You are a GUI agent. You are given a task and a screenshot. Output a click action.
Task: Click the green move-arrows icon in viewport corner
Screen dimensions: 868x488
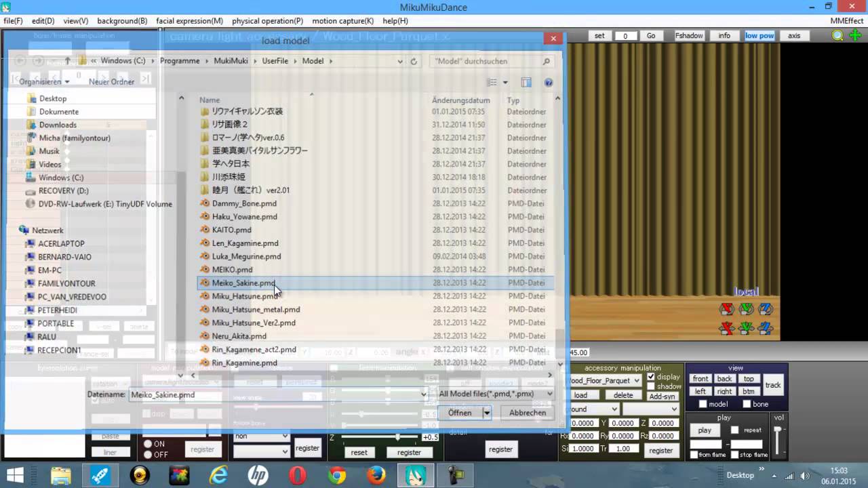click(x=854, y=35)
